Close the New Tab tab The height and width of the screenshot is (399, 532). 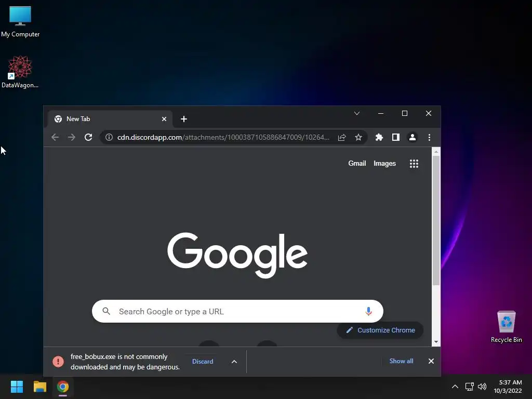pos(164,119)
